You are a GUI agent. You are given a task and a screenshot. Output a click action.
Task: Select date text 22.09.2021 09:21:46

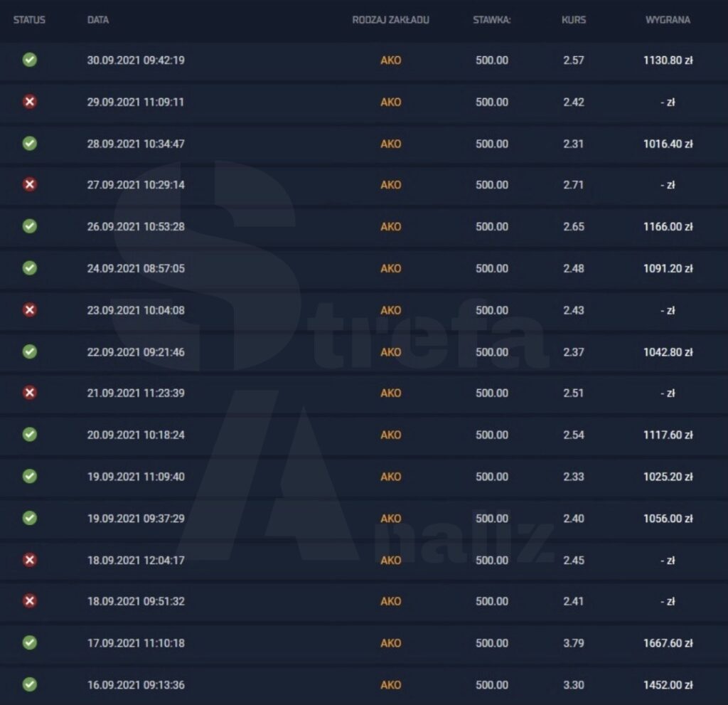[136, 352]
